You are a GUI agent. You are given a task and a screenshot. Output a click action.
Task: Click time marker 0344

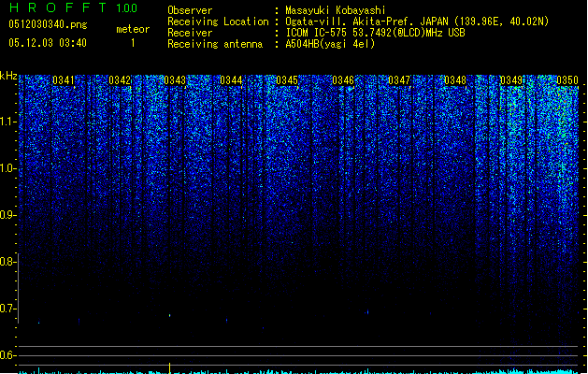tap(231, 80)
